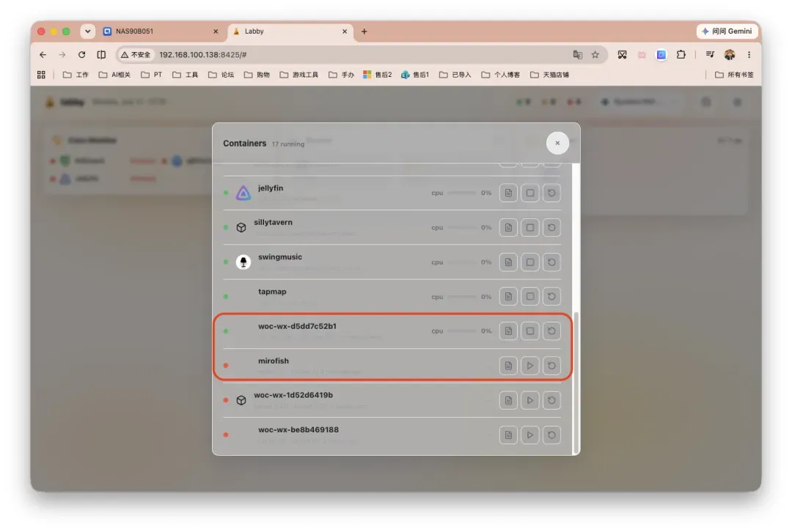Screen dimensions: 792x532
Task: Click the woc-wx-d5dd7c52b1 CPU usage bar
Action: (x=462, y=331)
